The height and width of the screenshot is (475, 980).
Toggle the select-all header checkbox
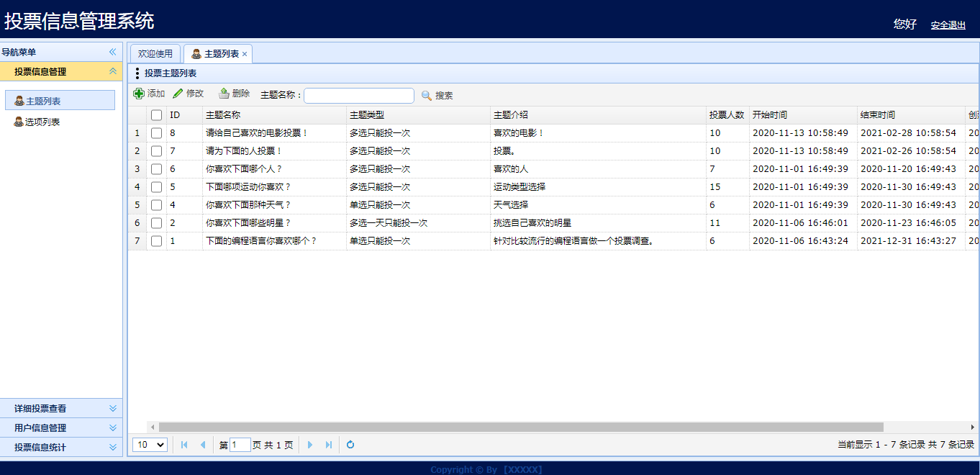156,115
